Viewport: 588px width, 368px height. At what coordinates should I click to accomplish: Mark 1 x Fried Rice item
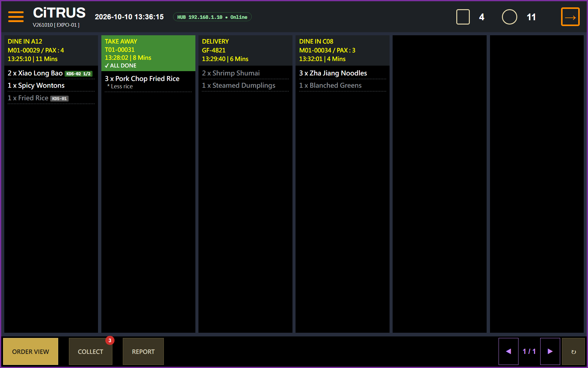pyautogui.click(x=51, y=98)
